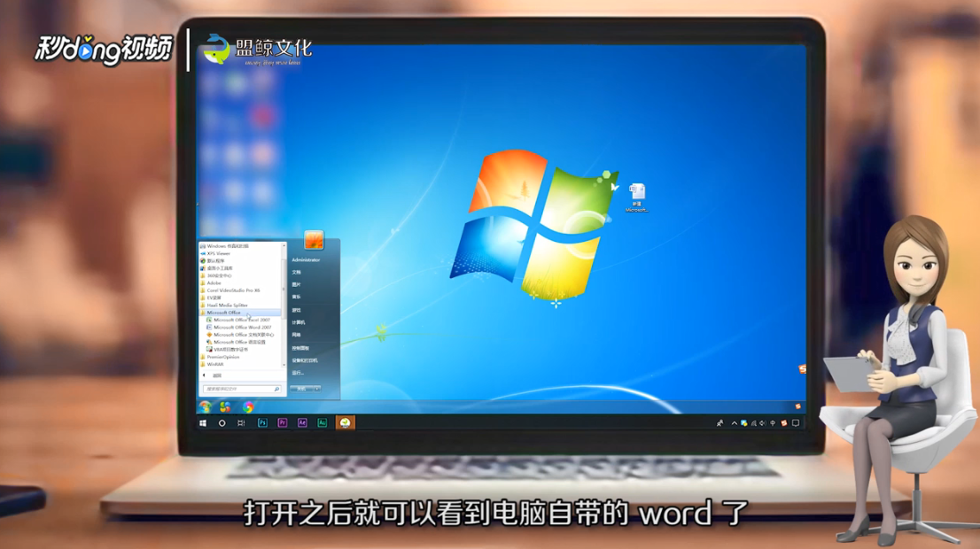Open Task View on the taskbar
The image size is (980, 549).
click(x=241, y=423)
